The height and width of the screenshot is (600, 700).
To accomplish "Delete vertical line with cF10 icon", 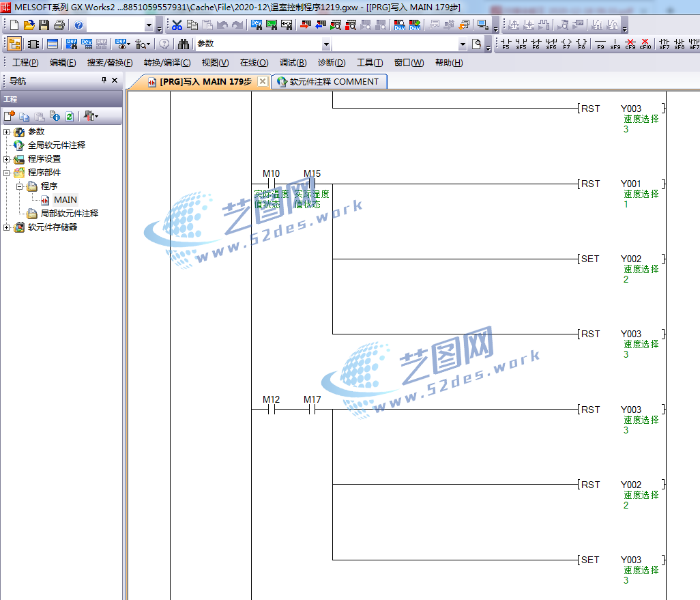I will (x=645, y=44).
